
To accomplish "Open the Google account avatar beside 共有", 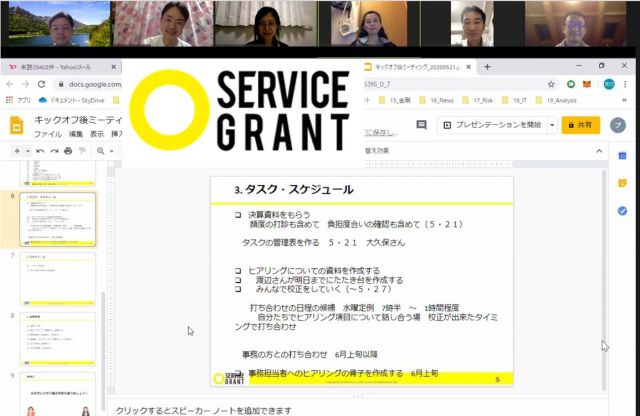I will click(x=618, y=125).
